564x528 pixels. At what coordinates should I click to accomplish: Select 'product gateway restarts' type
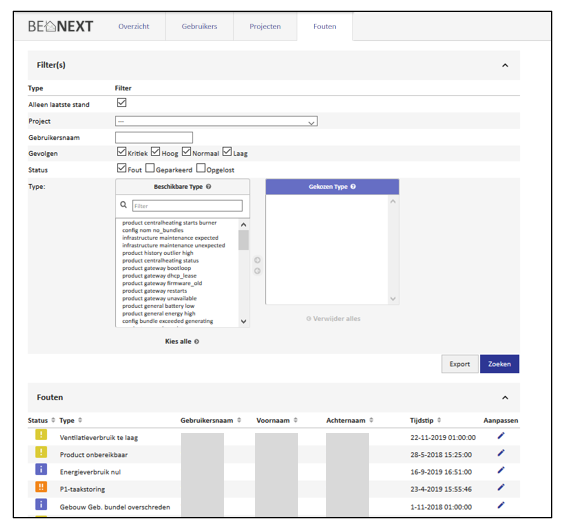click(155, 291)
